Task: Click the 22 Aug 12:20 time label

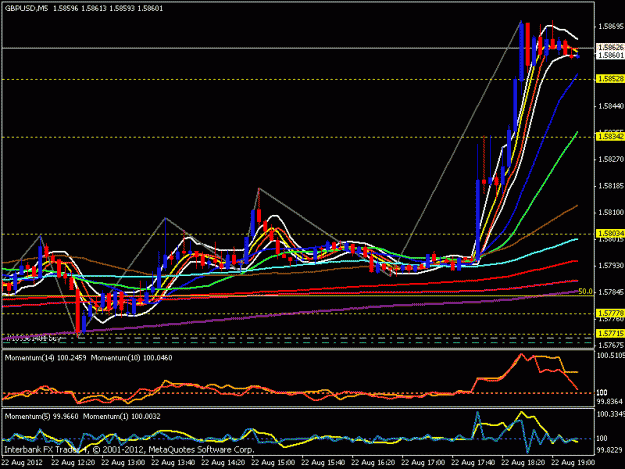Action: click(73, 463)
